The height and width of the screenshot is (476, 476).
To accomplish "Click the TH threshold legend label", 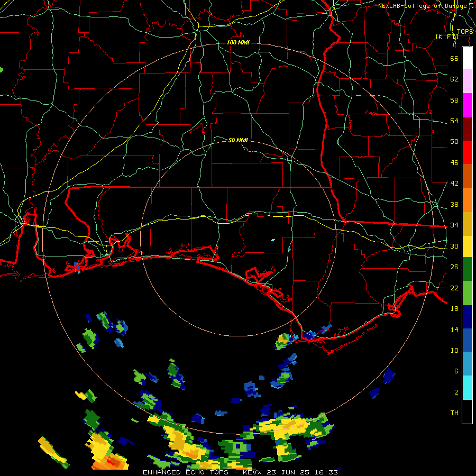I will 454,413.
